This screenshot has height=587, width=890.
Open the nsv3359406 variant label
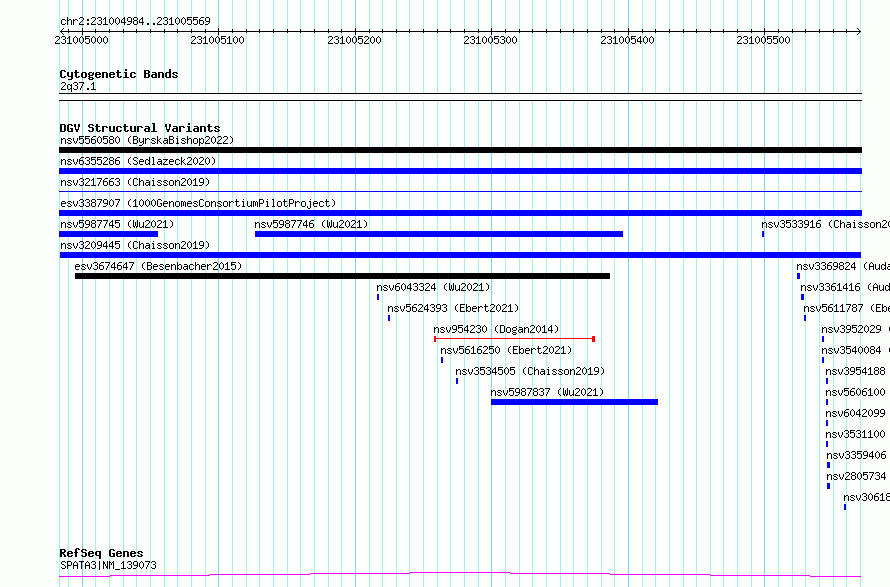tap(857, 455)
